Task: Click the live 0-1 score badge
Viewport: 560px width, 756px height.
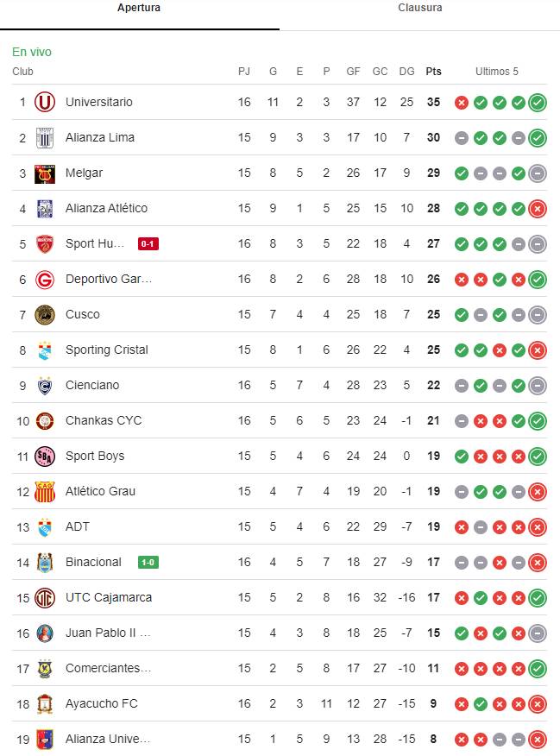Action: click(x=148, y=244)
